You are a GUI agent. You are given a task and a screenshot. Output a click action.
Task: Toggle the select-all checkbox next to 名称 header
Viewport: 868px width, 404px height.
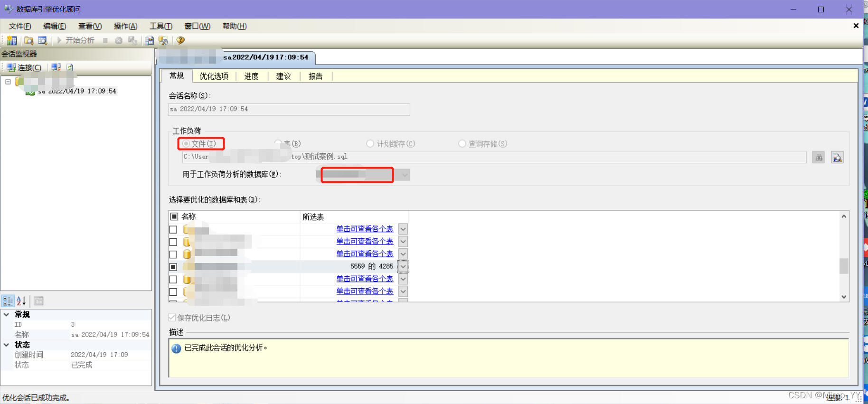point(174,216)
